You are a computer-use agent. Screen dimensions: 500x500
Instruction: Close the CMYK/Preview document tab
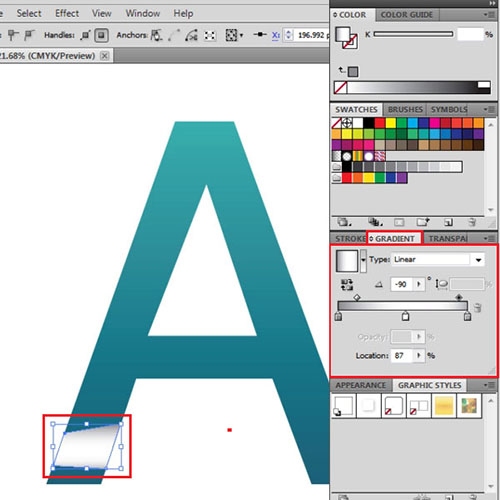click(105, 56)
